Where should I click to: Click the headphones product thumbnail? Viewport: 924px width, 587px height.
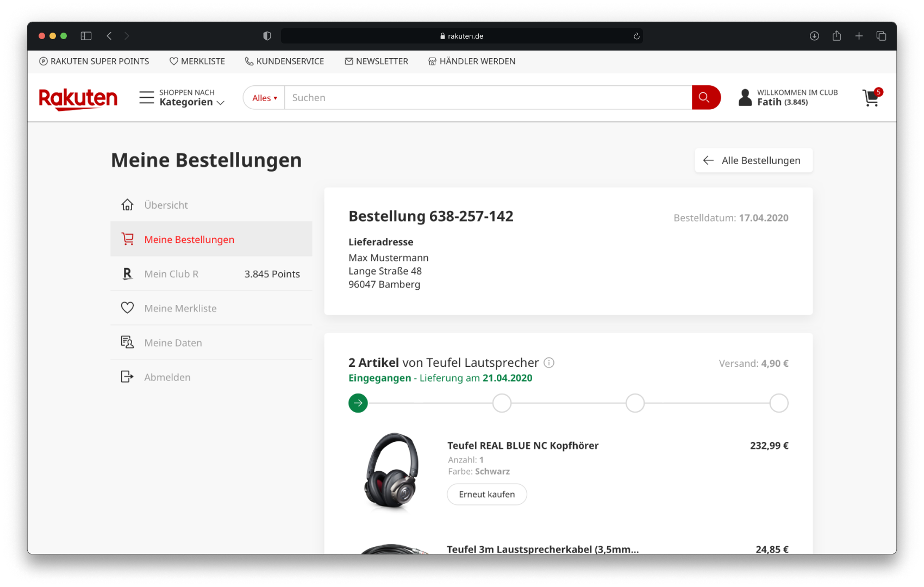click(392, 471)
